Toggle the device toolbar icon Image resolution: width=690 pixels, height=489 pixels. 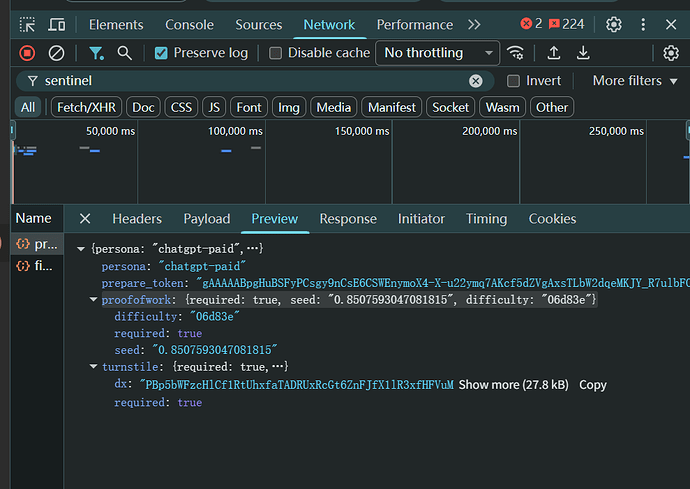click(57, 24)
